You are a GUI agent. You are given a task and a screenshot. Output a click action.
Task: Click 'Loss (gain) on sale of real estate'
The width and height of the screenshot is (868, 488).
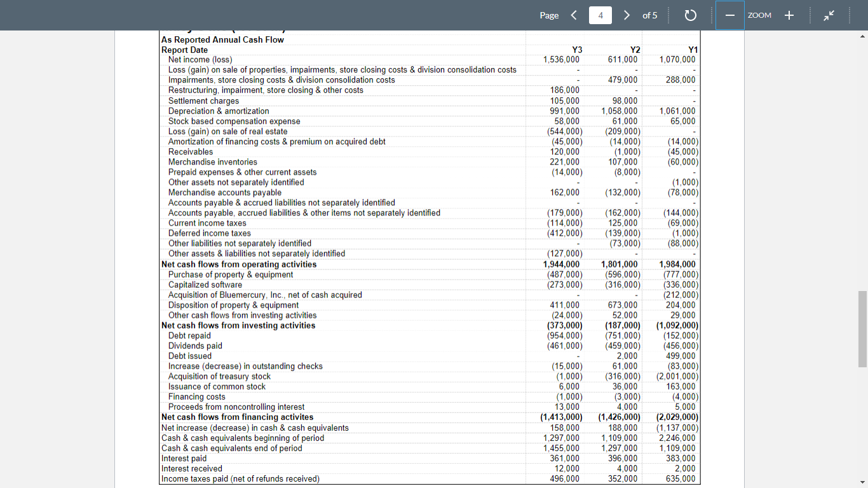[x=227, y=131]
